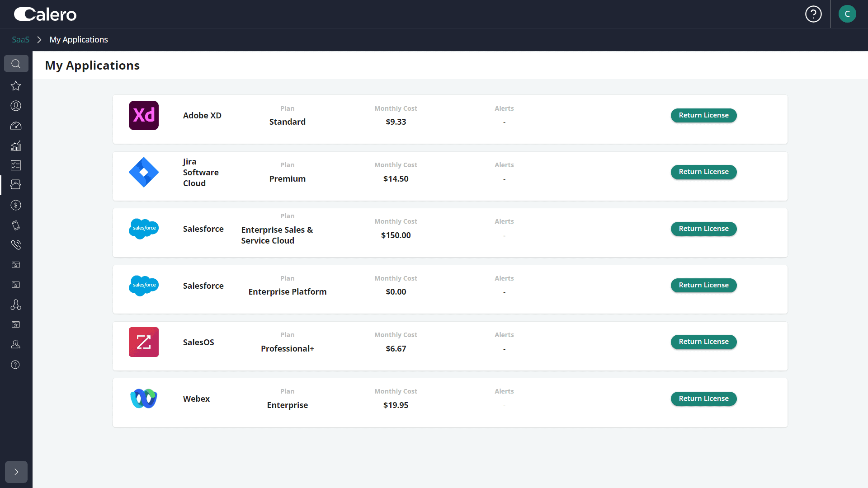
Task: Open the user profile circle icon in sidebar
Action: tap(16, 106)
